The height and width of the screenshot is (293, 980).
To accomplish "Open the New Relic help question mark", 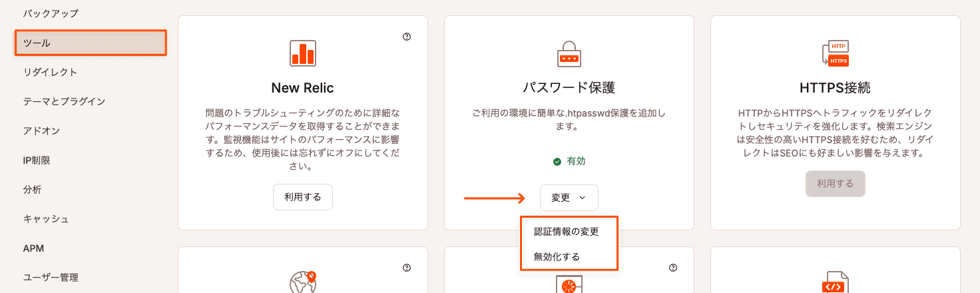I will tap(407, 37).
